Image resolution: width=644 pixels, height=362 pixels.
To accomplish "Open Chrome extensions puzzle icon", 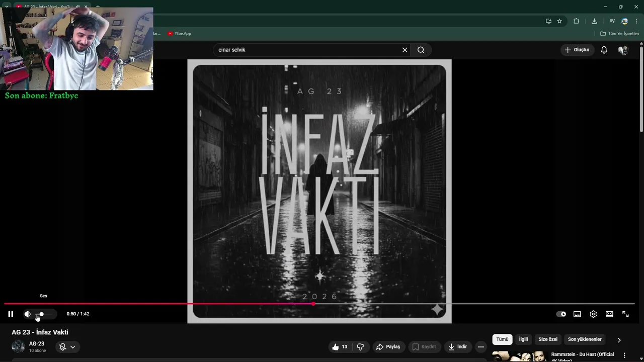I will pyautogui.click(x=577, y=21).
